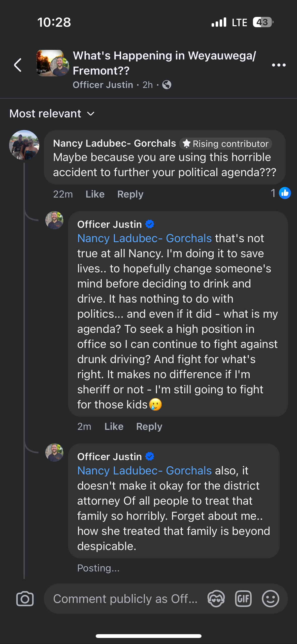Like Officer Justin's 2m-old reply

pos(114,427)
